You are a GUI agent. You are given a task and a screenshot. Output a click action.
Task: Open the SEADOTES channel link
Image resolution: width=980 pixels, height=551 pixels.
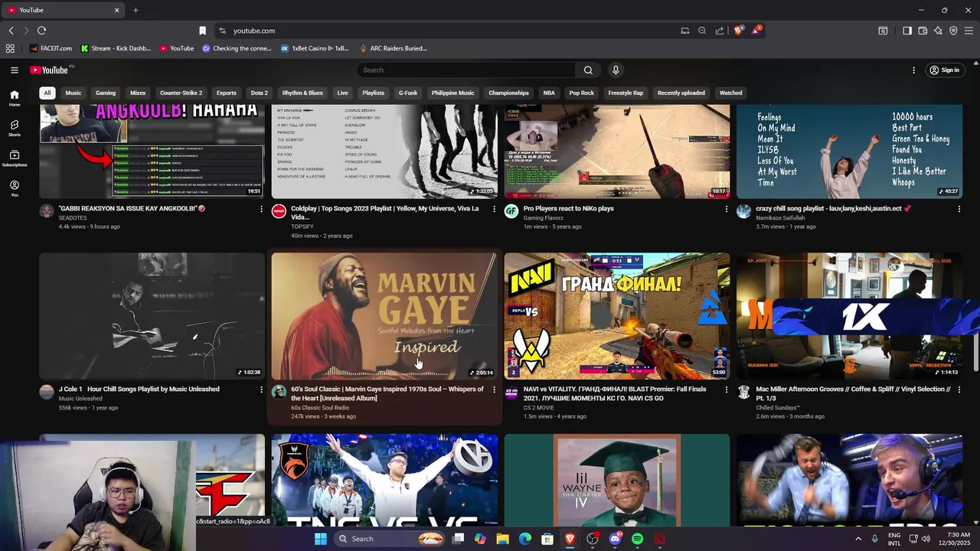point(73,218)
